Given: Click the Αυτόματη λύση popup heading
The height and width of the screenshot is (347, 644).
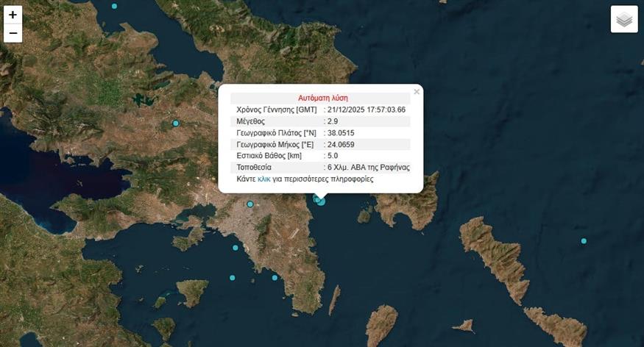Looking at the screenshot, I should coord(322,98).
